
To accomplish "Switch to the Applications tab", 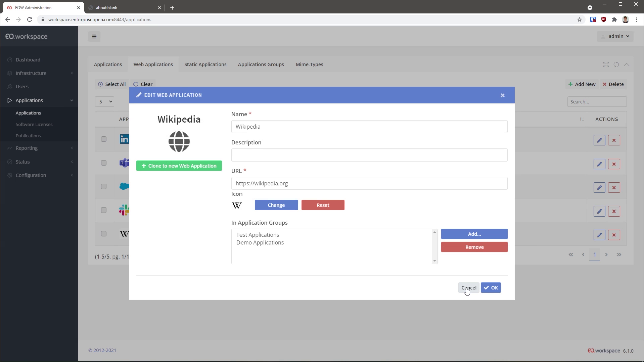I will point(108,64).
